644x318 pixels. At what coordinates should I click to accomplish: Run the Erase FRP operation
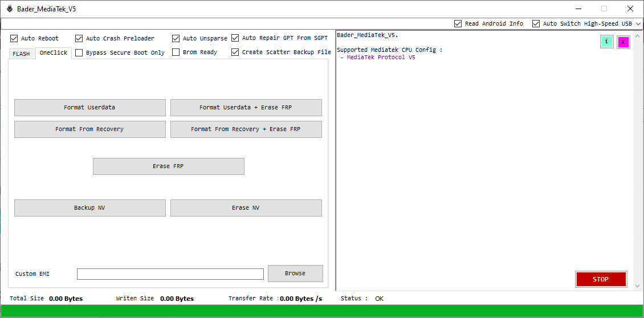168,166
